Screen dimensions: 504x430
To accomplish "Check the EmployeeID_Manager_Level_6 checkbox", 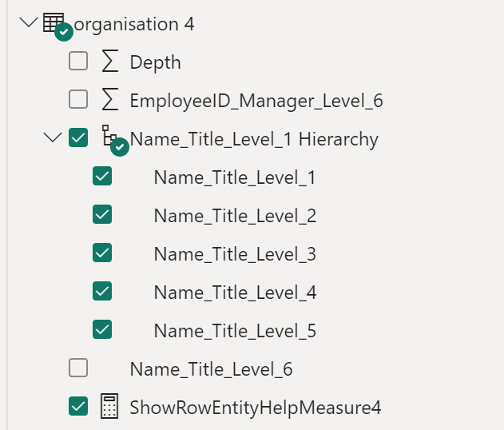I will pos(78,100).
